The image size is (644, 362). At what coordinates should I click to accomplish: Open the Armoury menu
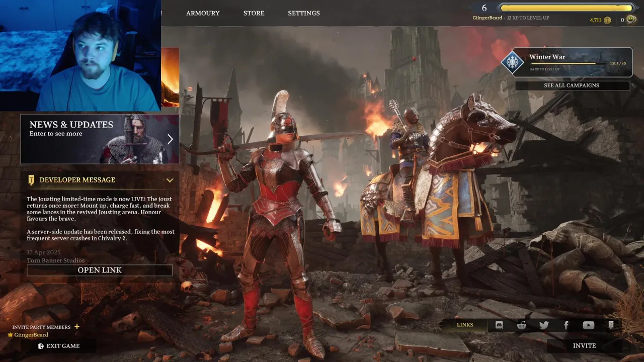(x=203, y=13)
